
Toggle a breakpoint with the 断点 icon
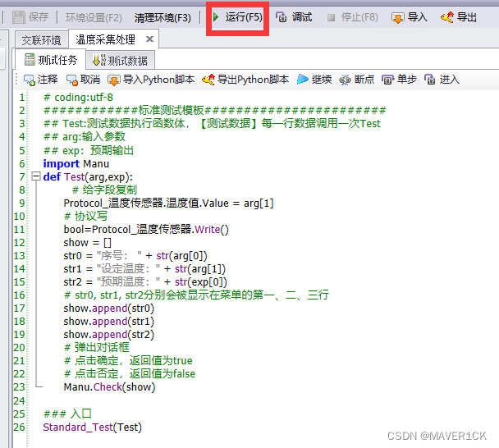(x=345, y=80)
